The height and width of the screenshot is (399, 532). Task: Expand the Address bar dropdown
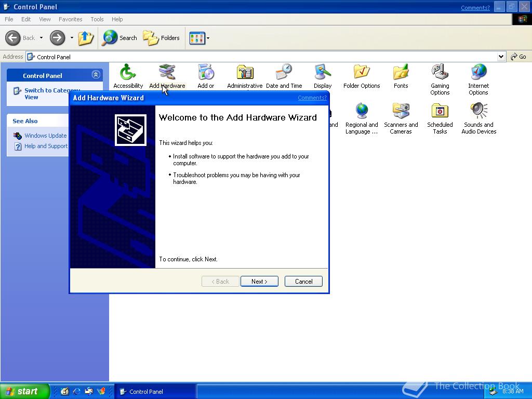tap(501, 57)
